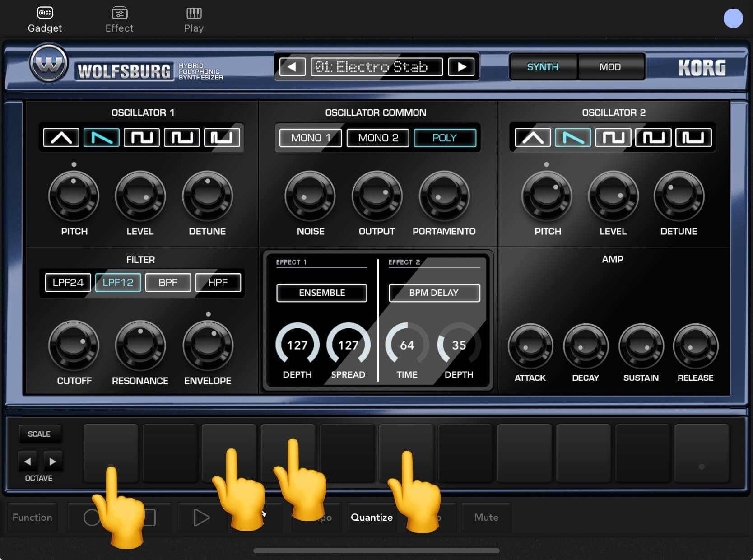Open the preset list '01: Electro Stab'
The height and width of the screenshot is (560, 753).
tap(376, 67)
